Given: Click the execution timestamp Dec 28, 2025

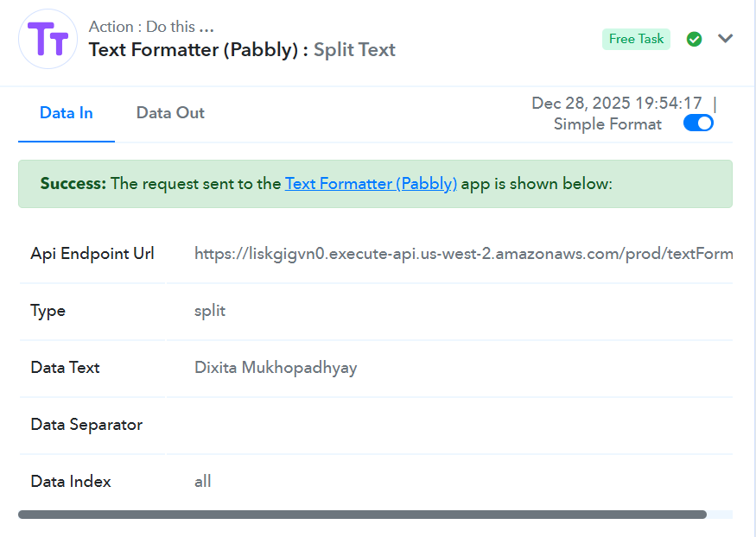Looking at the screenshot, I should coord(617,104).
